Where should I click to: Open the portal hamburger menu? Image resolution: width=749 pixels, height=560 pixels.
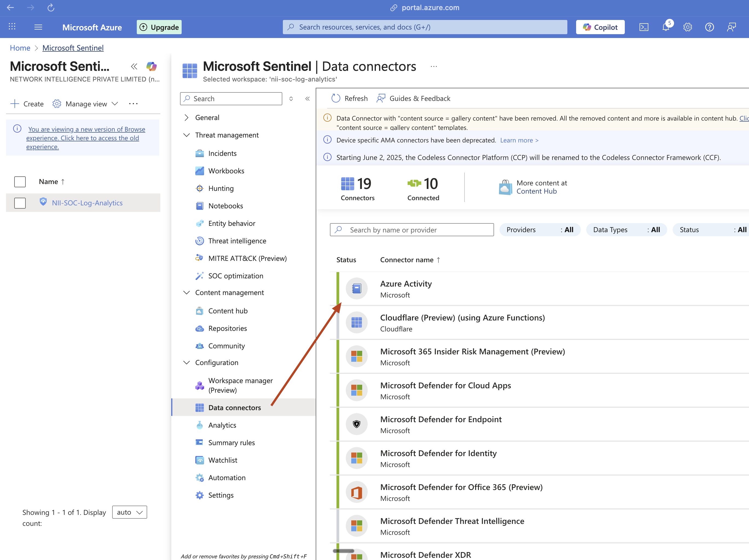pyautogui.click(x=38, y=27)
